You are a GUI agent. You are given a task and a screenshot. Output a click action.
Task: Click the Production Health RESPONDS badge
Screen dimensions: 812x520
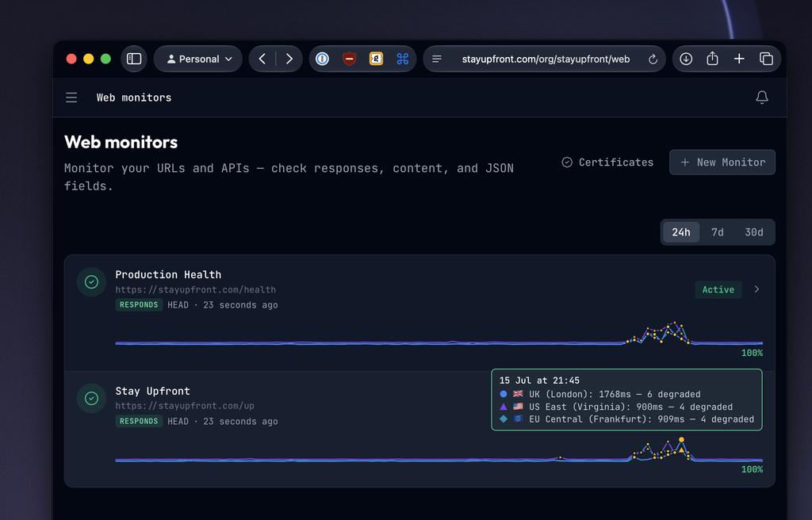tap(139, 304)
